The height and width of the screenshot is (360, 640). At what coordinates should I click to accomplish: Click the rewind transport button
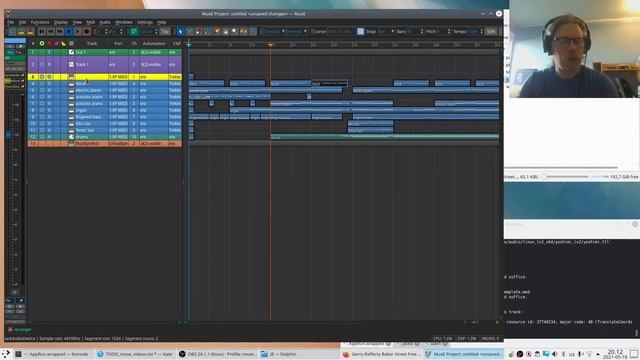coord(51,31)
